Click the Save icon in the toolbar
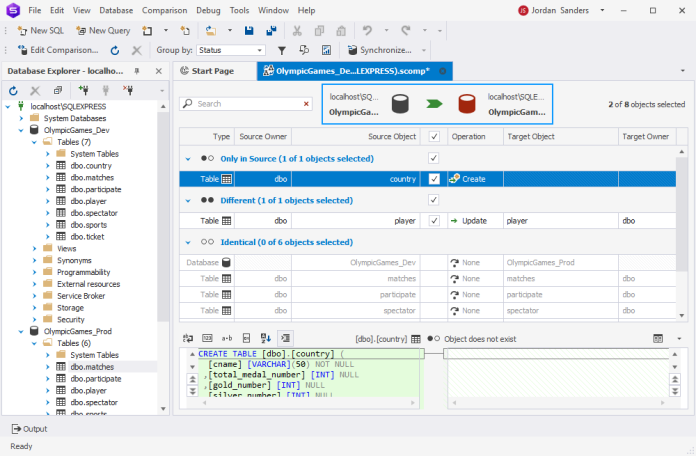 [x=249, y=31]
